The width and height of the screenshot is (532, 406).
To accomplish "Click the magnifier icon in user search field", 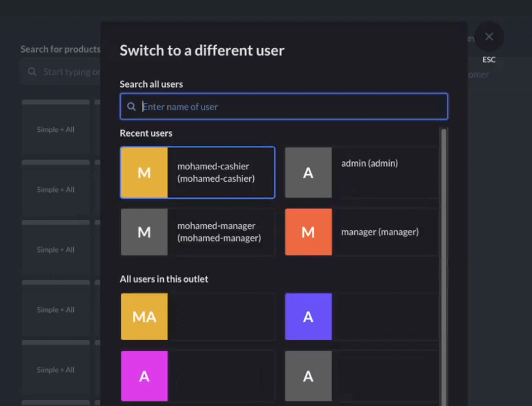I will tap(131, 106).
